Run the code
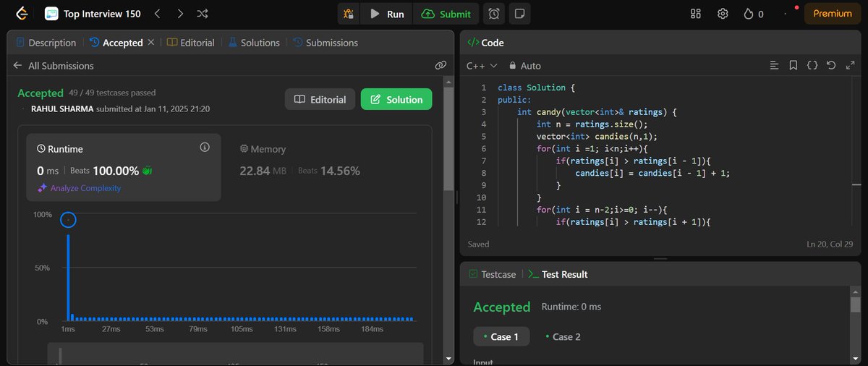868x366 pixels. [x=387, y=14]
